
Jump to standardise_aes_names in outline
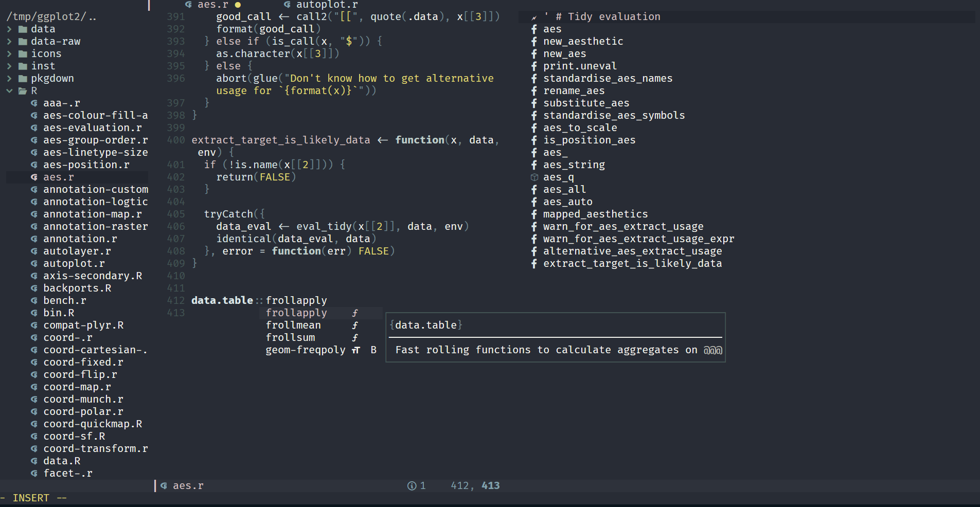(x=608, y=79)
